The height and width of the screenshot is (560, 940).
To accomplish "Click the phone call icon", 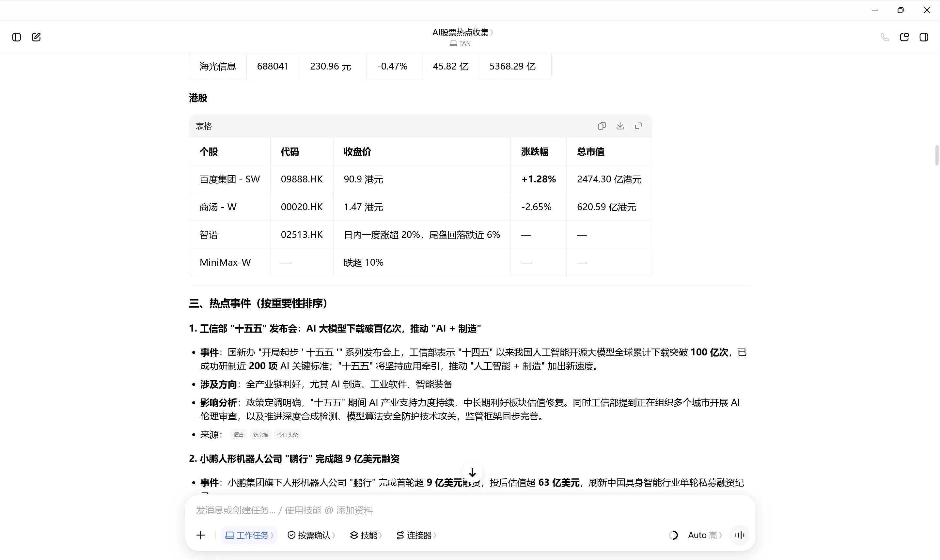I will [885, 37].
